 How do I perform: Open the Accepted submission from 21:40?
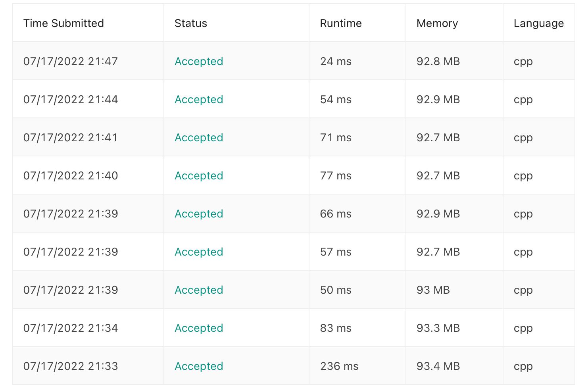(x=198, y=175)
